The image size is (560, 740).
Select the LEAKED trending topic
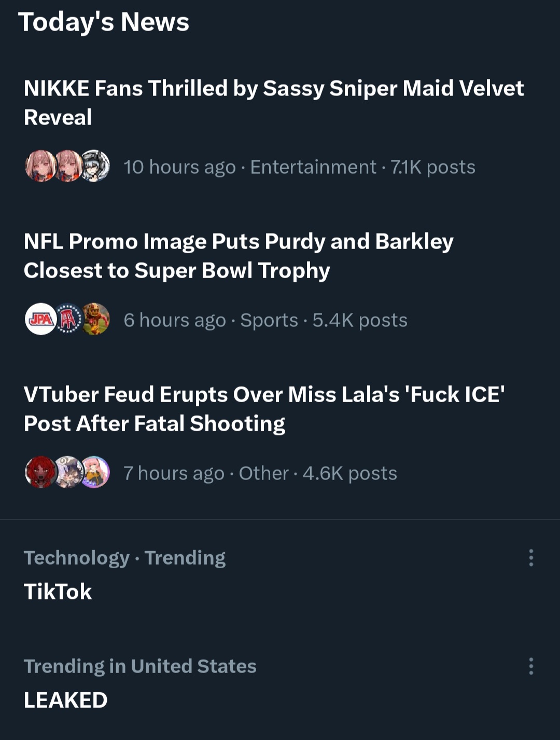66,700
